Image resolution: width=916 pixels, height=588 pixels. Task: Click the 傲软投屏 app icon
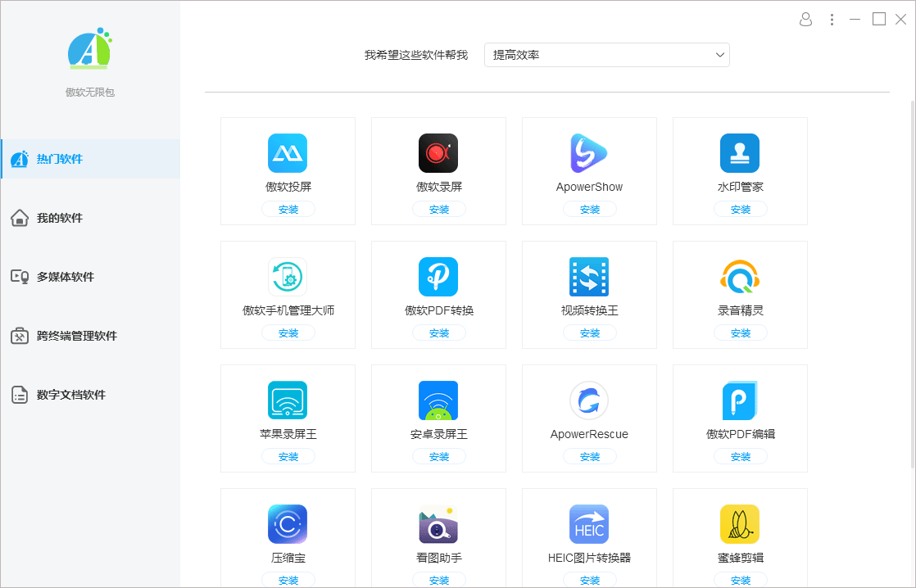[x=288, y=153]
